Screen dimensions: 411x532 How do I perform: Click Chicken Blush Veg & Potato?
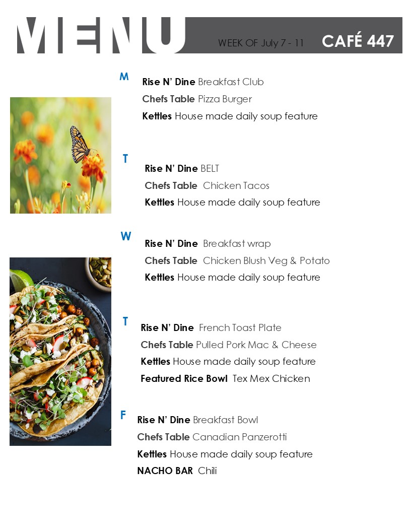click(x=266, y=260)
